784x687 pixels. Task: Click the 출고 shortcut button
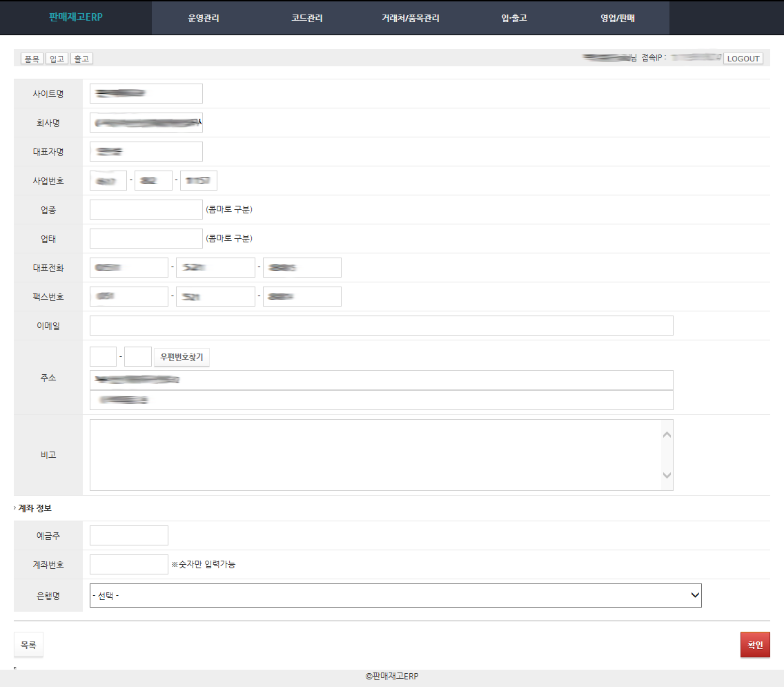click(81, 59)
